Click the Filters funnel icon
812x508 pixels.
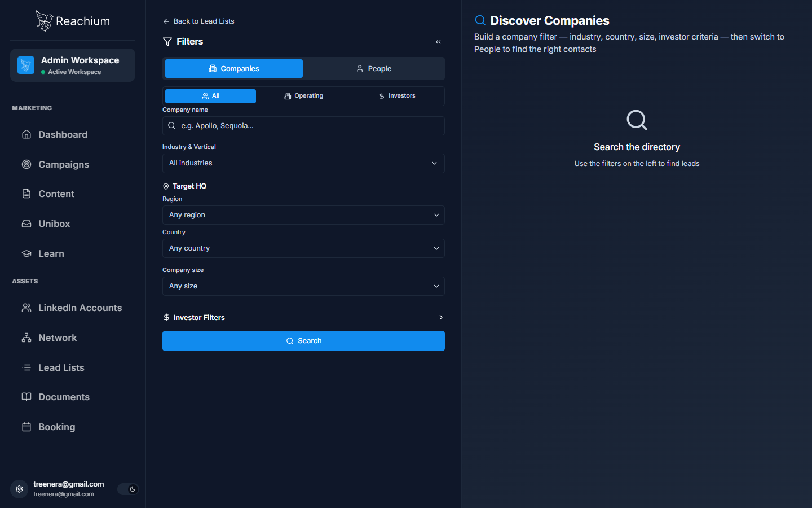point(167,42)
